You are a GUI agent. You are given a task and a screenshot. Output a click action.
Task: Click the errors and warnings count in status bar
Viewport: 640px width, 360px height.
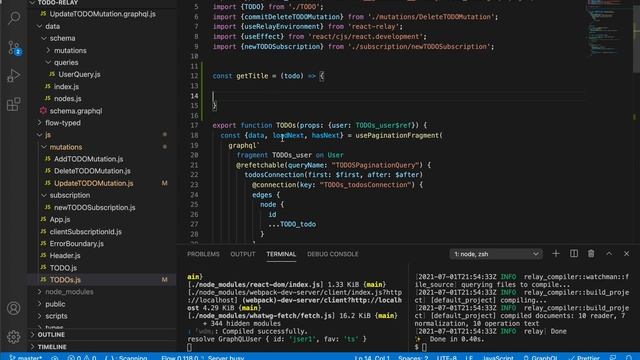point(82,358)
